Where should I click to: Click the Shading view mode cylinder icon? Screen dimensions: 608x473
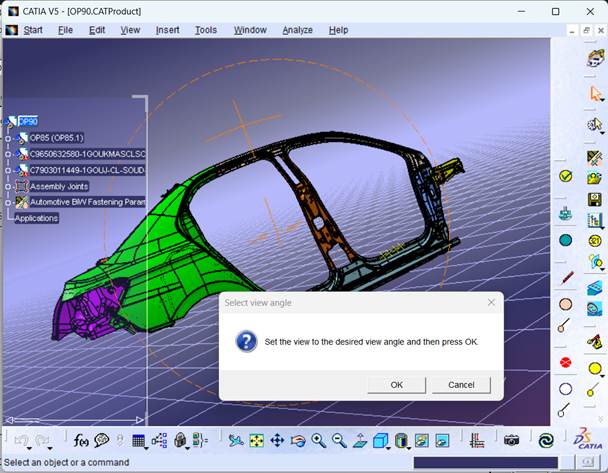(x=401, y=441)
